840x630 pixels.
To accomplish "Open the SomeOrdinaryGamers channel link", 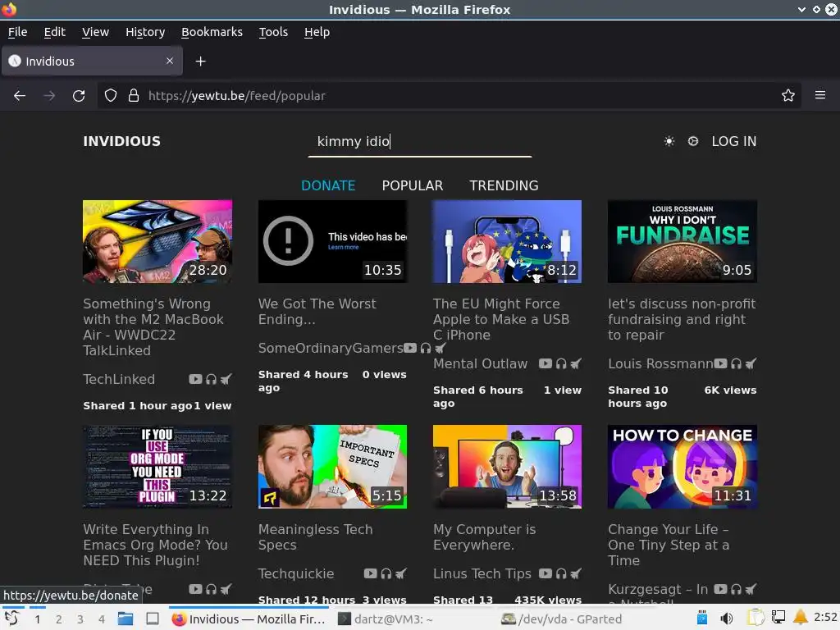I will [x=331, y=348].
